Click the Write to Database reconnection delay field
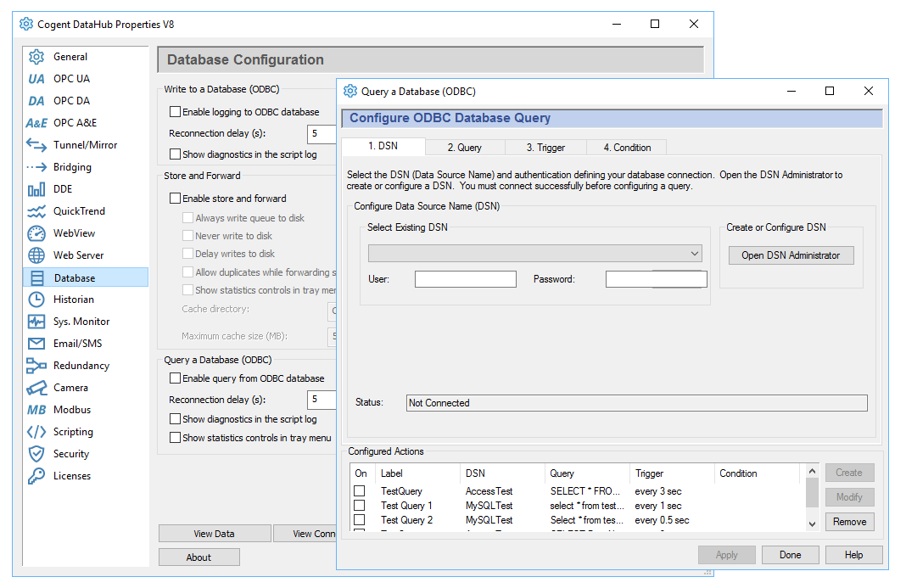This screenshot has height=588, width=906. click(x=322, y=133)
